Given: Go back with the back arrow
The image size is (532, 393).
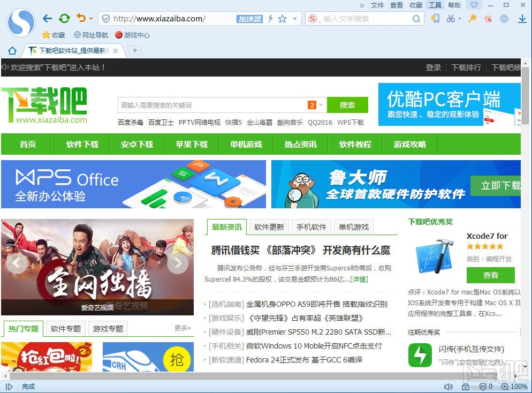Looking at the screenshot, I should [47, 18].
